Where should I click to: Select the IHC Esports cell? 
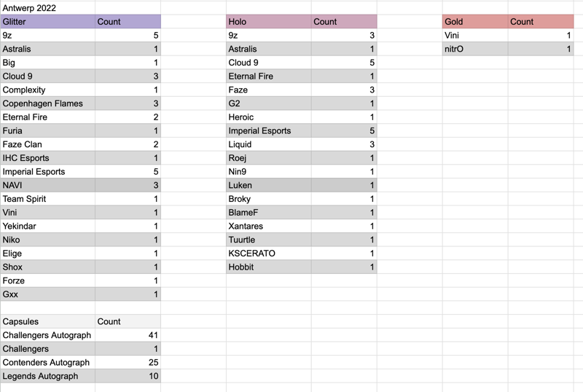(x=47, y=157)
